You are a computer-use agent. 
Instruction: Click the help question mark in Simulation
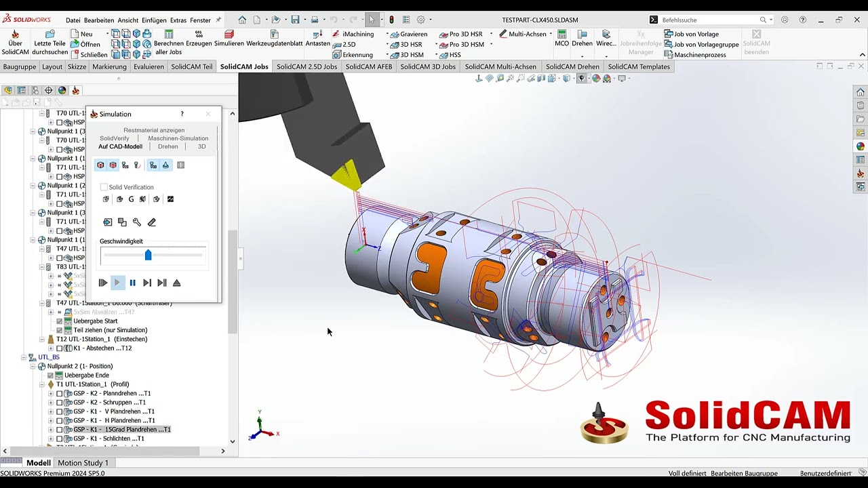point(182,114)
